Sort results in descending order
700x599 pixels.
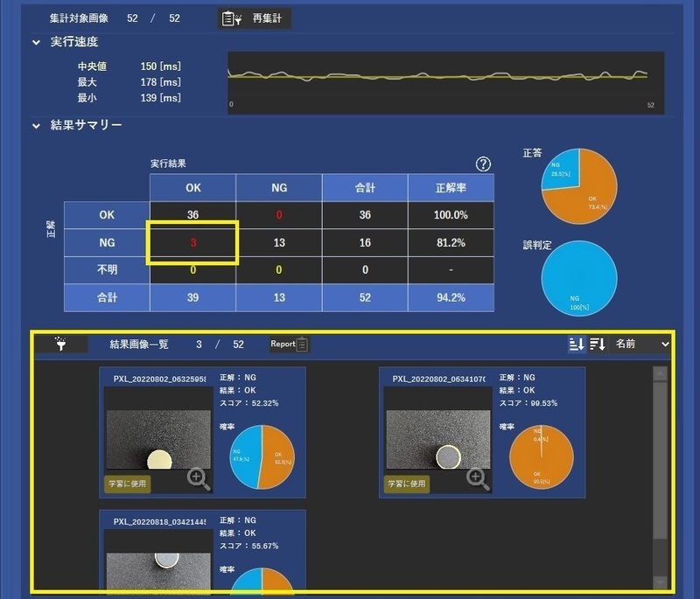coord(598,344)
